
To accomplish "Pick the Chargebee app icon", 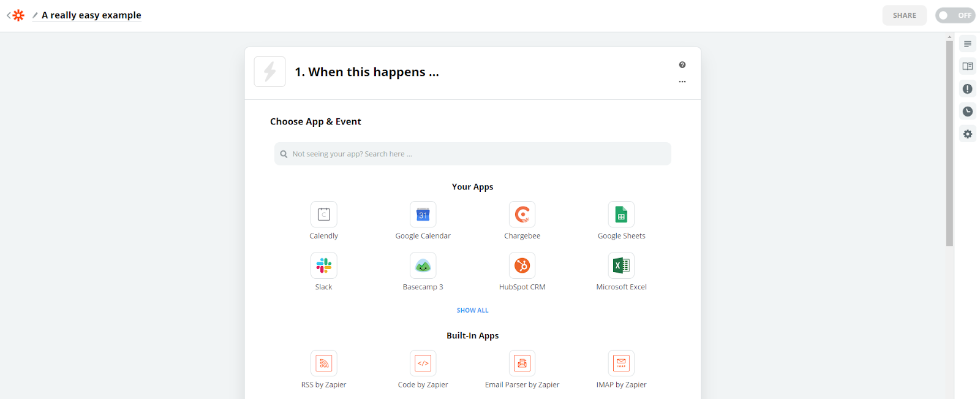I will [x=522, y=215].
